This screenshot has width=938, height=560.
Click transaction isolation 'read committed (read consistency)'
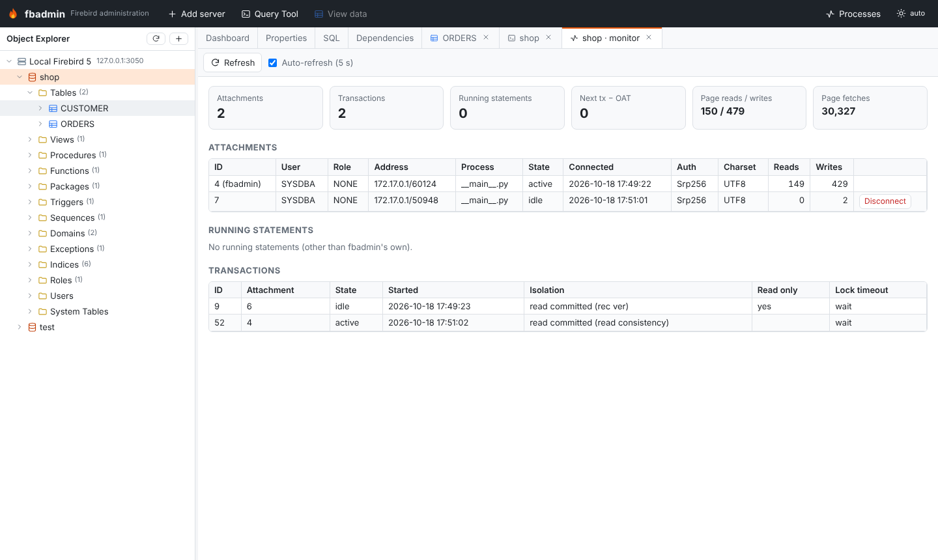tap(599, 322)
